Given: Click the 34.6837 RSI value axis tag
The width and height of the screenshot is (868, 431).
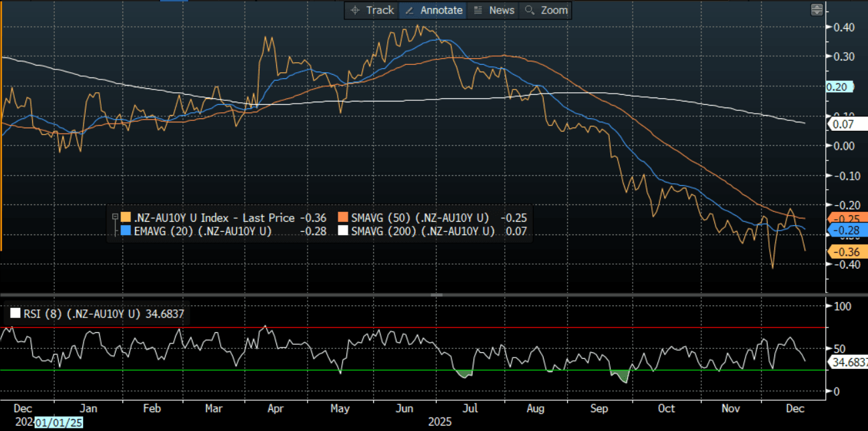Looking at the screenshot, I should pos(849,362).
